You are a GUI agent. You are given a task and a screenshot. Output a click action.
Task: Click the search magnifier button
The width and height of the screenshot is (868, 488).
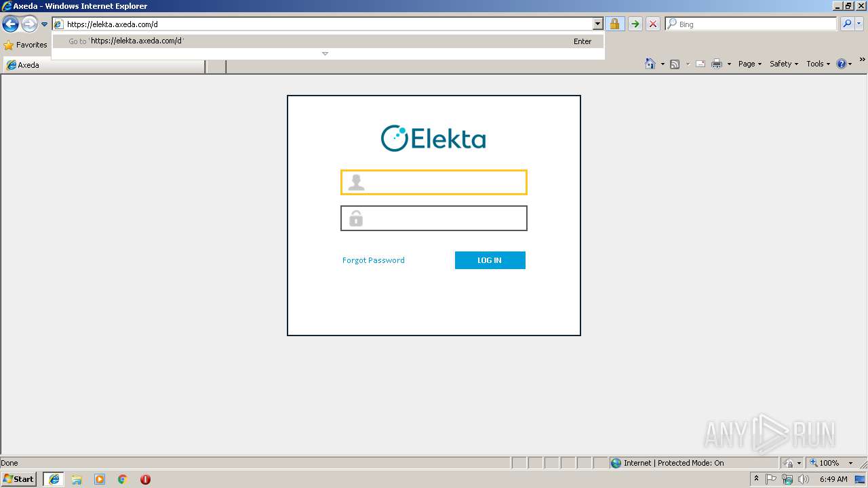tap(846, 24)
